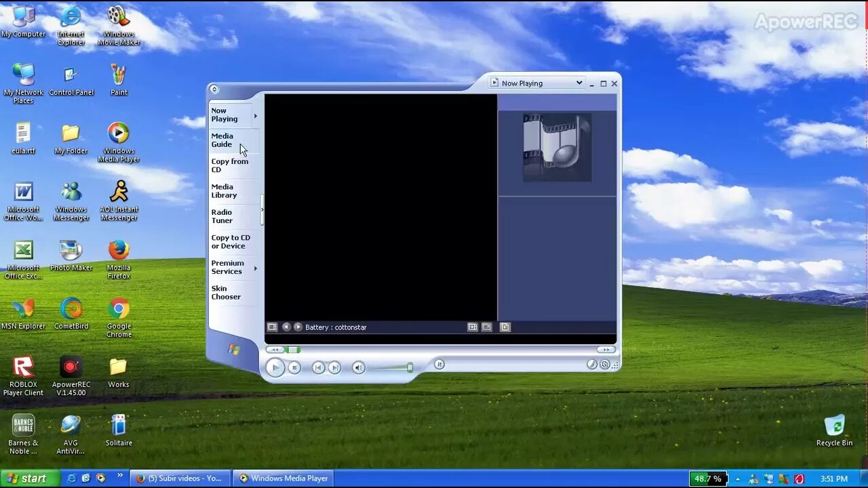Toggle shuffle playback button
The image size is (868, 488).
439,364
